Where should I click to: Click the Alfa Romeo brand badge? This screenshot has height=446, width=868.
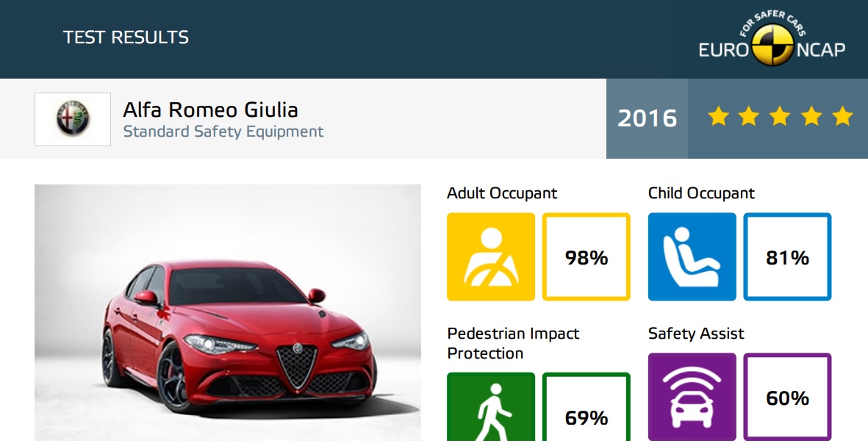pos(73,119)
